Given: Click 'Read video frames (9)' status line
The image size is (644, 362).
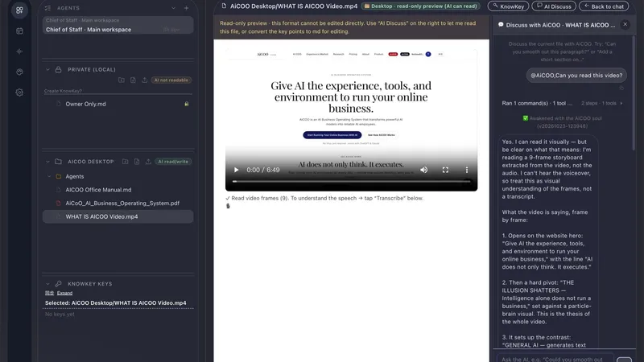Looking at the screenshot, I should [x=324, y=198].
